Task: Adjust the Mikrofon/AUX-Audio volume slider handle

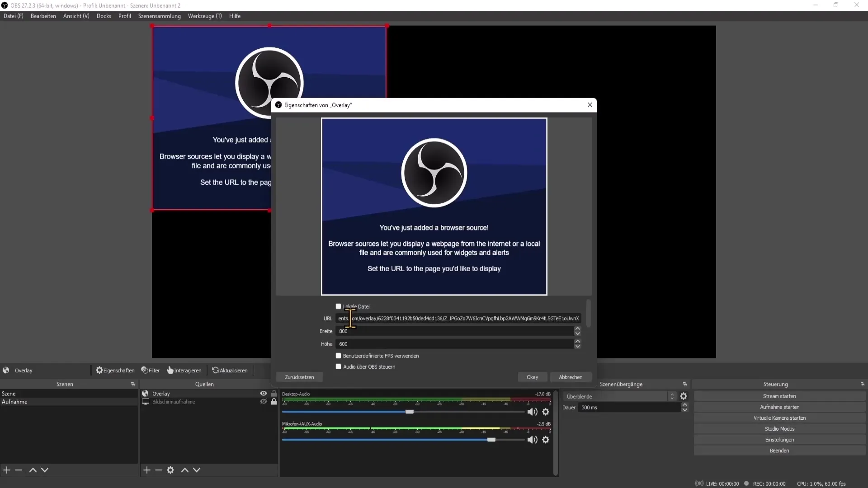Action: [x=491, y=440]
